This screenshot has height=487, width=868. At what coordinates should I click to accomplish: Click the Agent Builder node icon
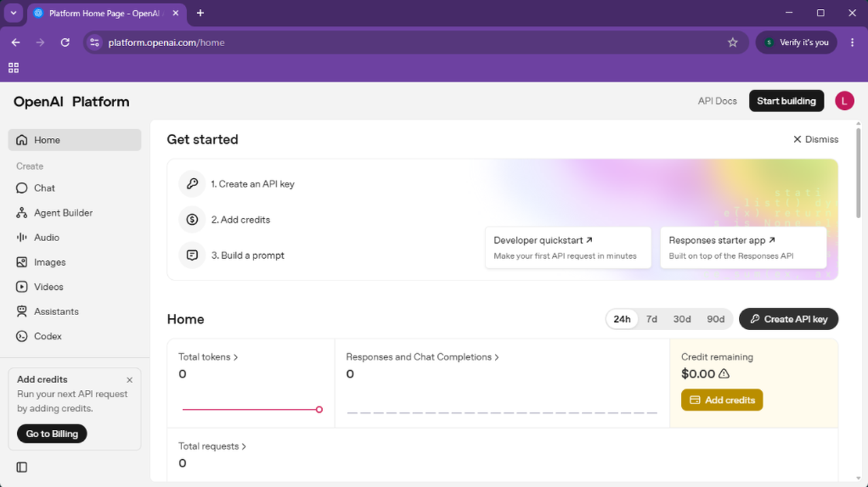tap(22, 213)
